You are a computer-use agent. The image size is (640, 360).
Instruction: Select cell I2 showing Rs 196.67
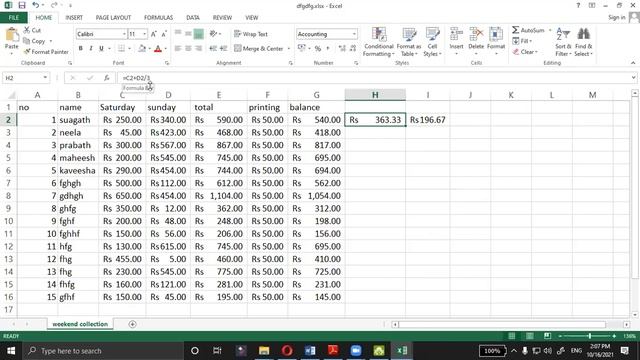pos(427,120)
